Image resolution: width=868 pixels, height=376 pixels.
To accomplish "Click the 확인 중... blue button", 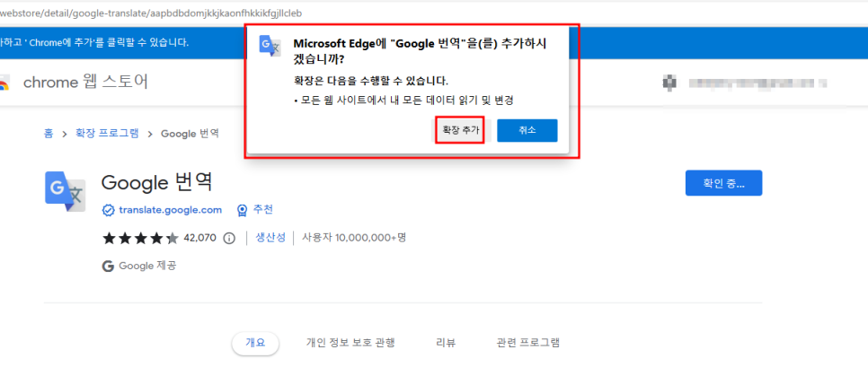I will 723,183.
